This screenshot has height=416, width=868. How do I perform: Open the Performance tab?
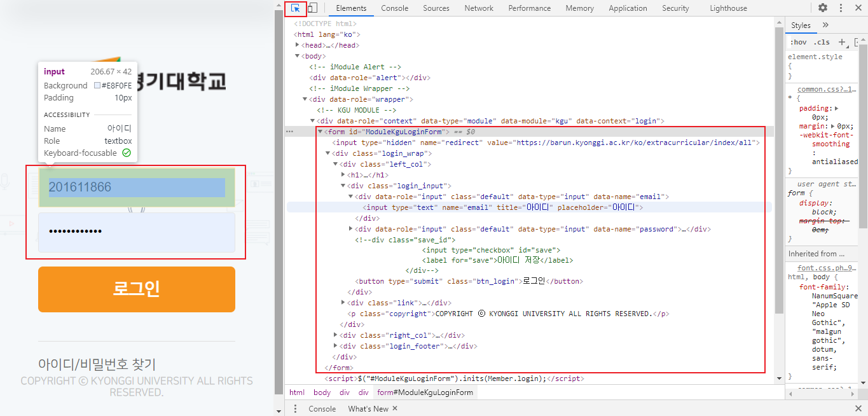click(x=530, y=8)
